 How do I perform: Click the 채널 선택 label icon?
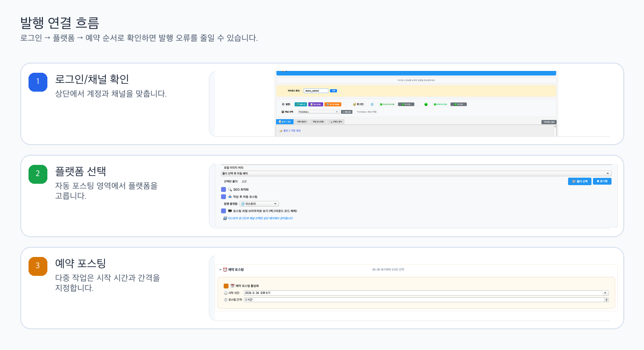pyautogui.click(x=283, y=112)
